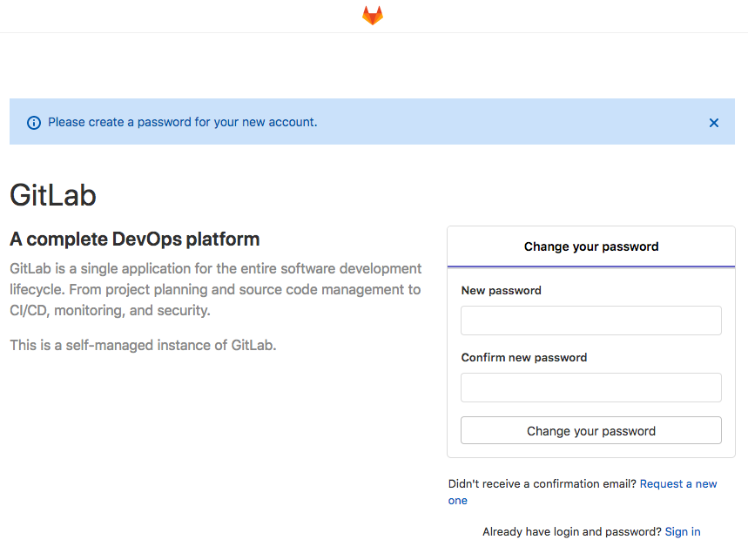Click the confirmation email question text
748x560 pixels.
tap(544, 483)
